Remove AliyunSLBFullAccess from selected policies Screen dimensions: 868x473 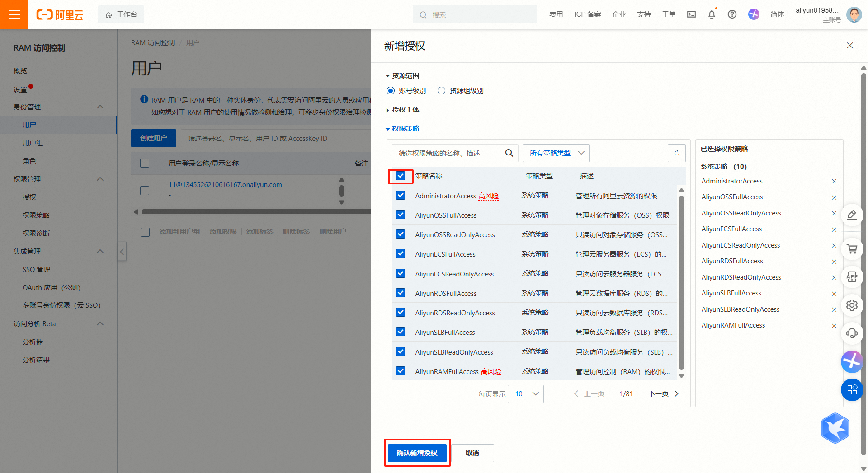coord(834,294)
